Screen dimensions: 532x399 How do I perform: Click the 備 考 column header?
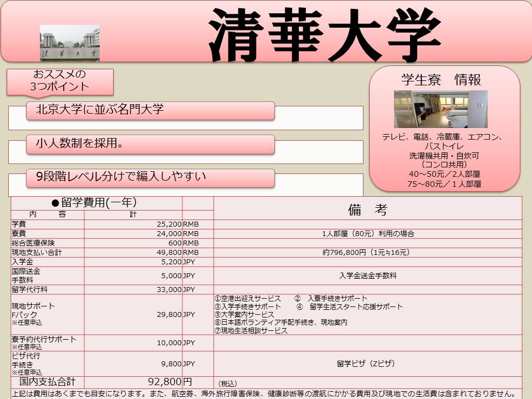(368, 209)
